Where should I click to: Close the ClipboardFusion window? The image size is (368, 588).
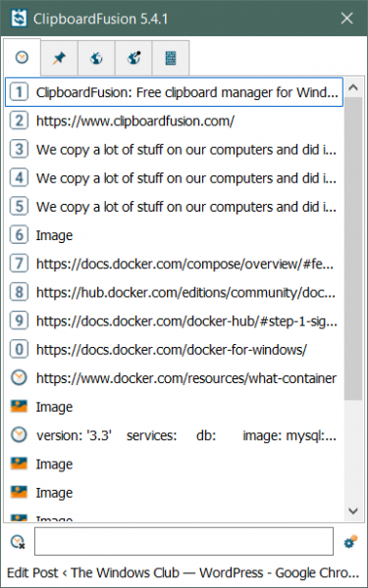pyautogui.click(x=347, y=18)
